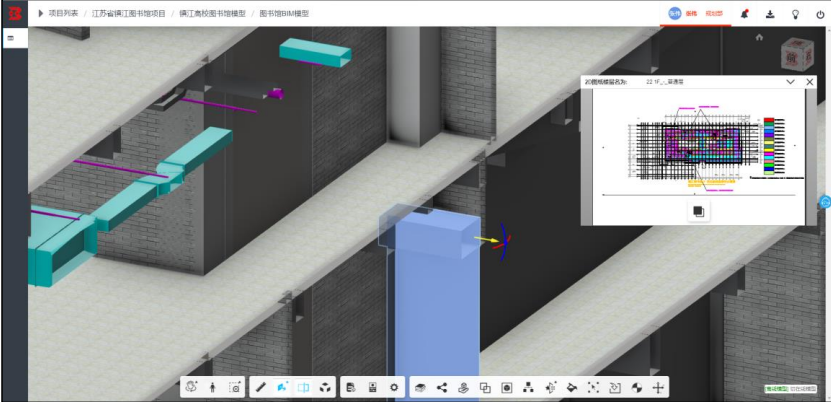831x402 pixels.
Task: Click the drawing name text '22 1F'
Action: pos(666,82)
